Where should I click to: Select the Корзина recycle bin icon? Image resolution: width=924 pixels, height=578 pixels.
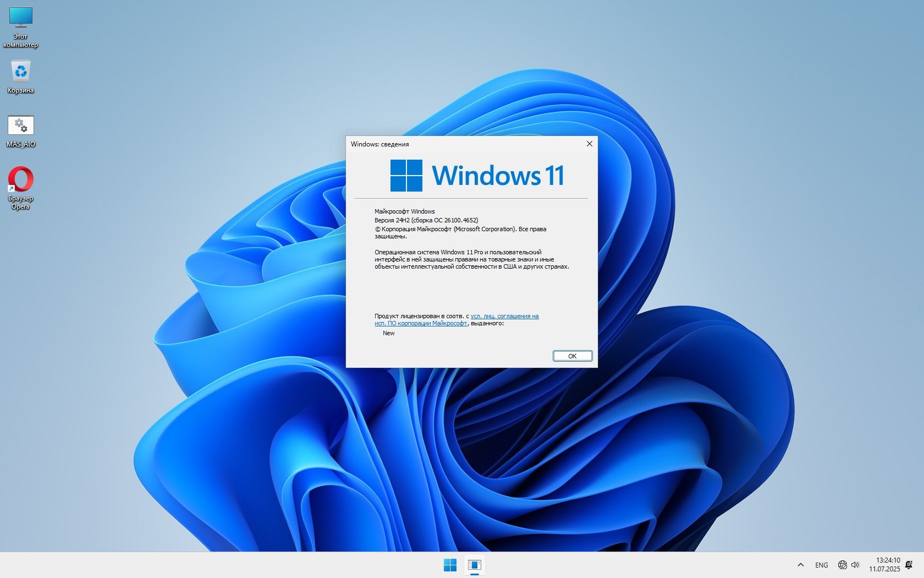(x=21, y=77)
